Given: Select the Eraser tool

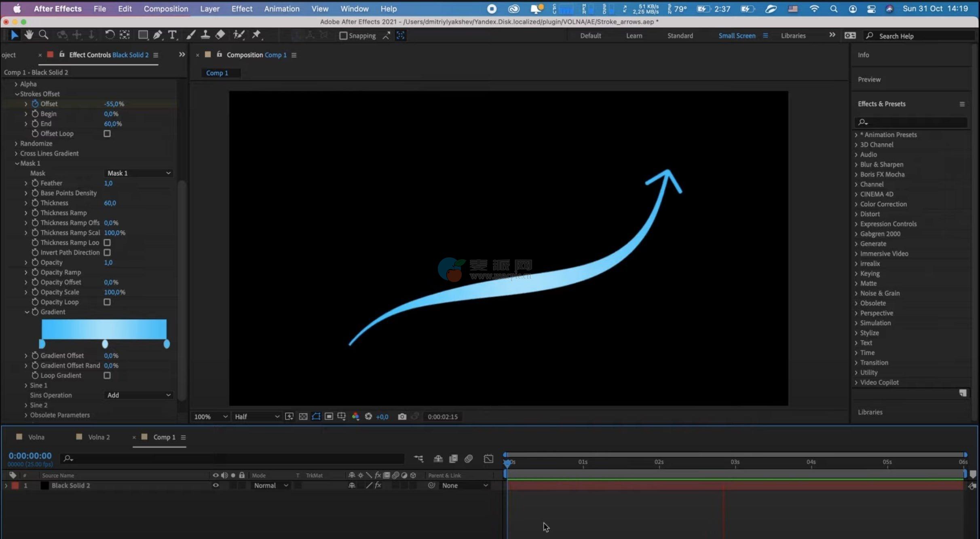Looking at the screenshot, I should (220, 35).
